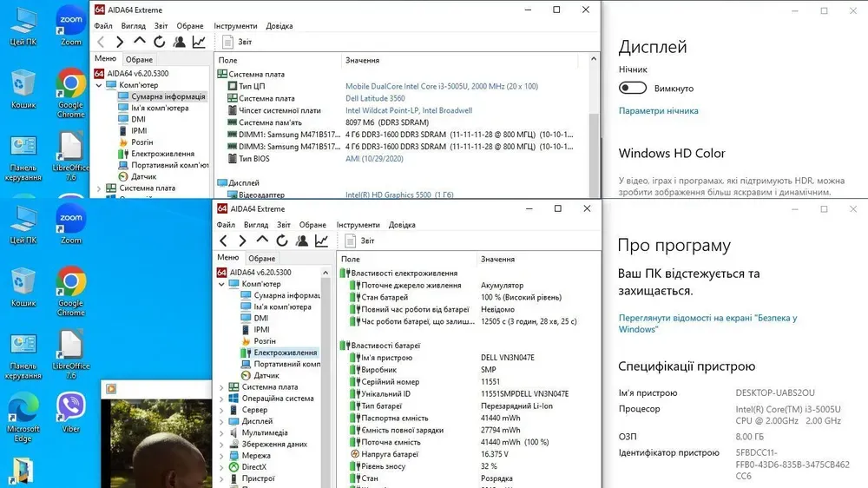Click the up arrow in the motherboard-summary AIDA64 toolbar

pos(140,42)
